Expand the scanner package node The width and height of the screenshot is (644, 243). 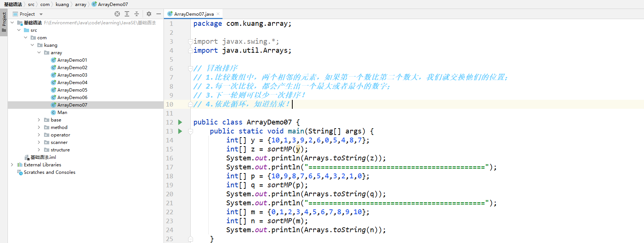tap(39, 142)
